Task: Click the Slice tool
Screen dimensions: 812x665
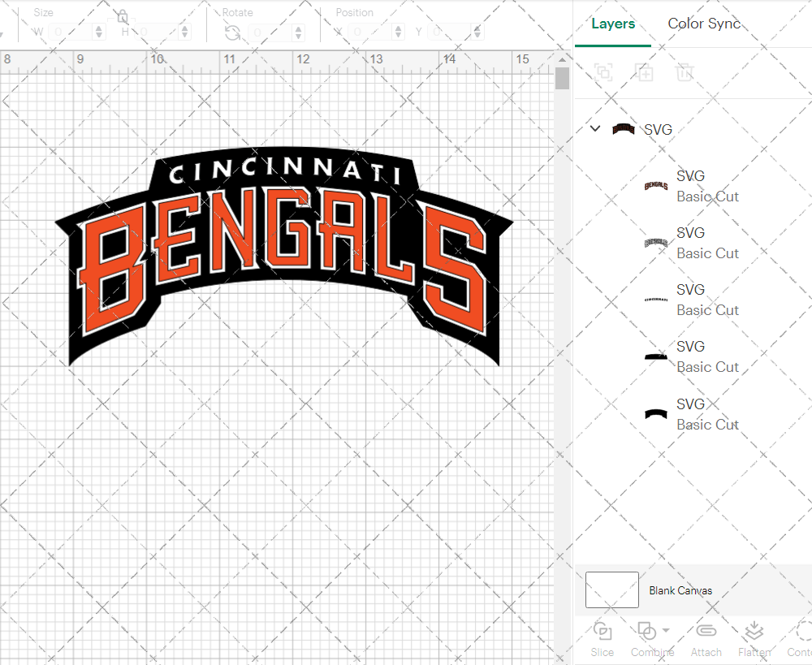Action: (x=603, y=640)
